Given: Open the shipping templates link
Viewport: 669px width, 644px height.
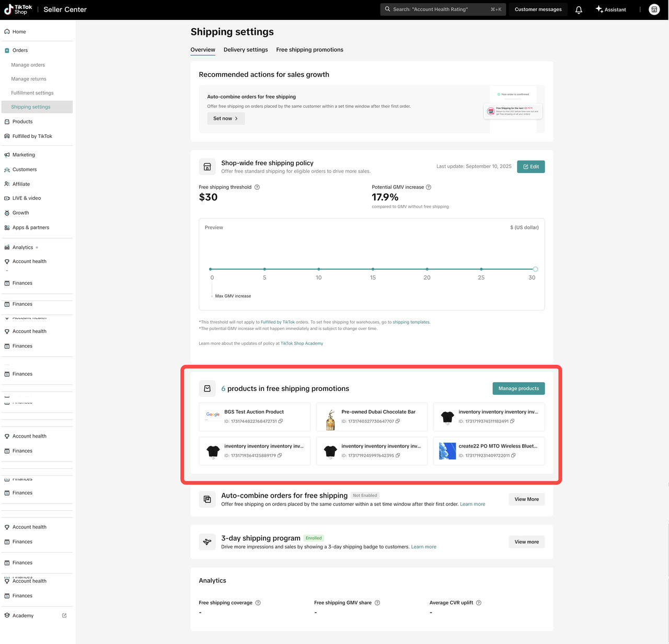Looking at the screenshot, I should (411, 322).
